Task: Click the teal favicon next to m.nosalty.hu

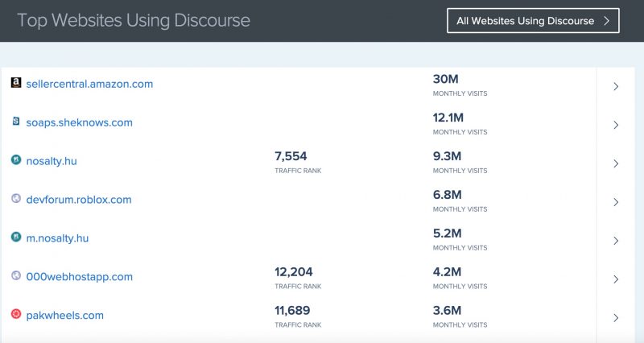Action: pos(16,238)
